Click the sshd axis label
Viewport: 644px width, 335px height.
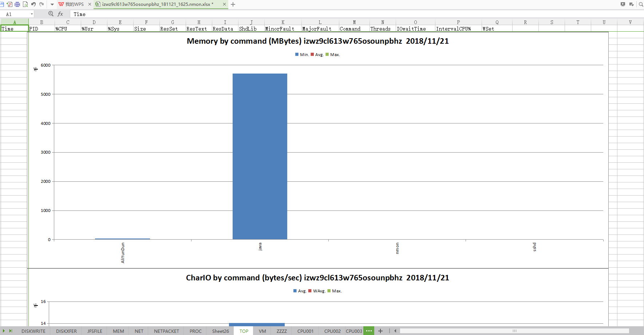534,247
